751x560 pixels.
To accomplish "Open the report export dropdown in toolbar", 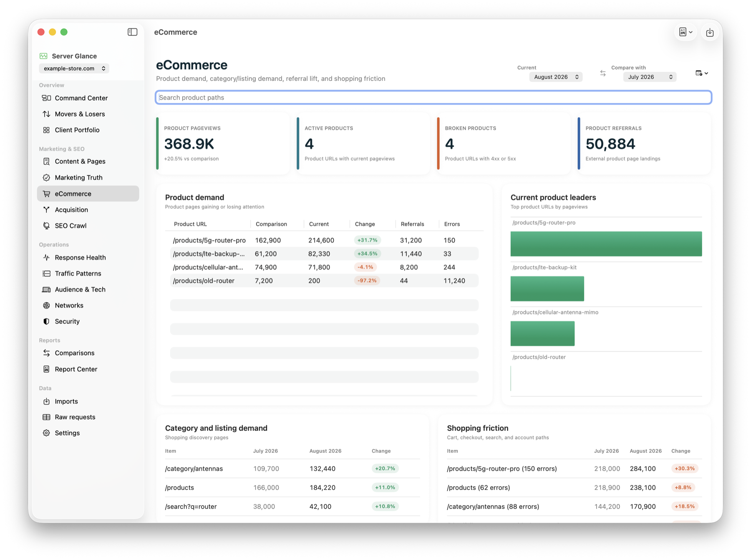I will point(685,32).
